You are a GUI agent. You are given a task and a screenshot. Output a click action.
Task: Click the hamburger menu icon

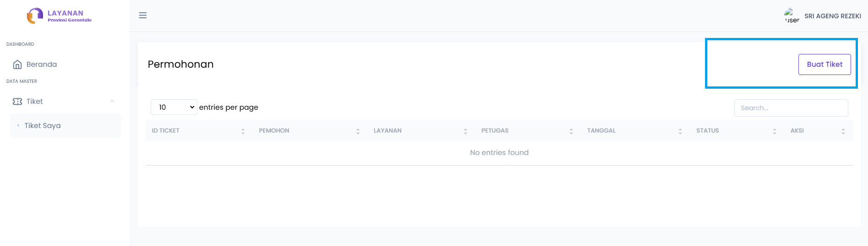click(143, 16)
